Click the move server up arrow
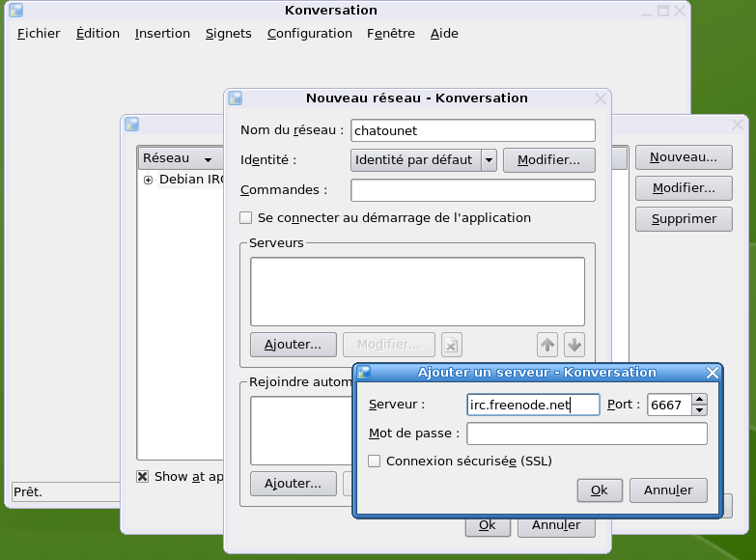756x560 pixels. pos(547,345)
